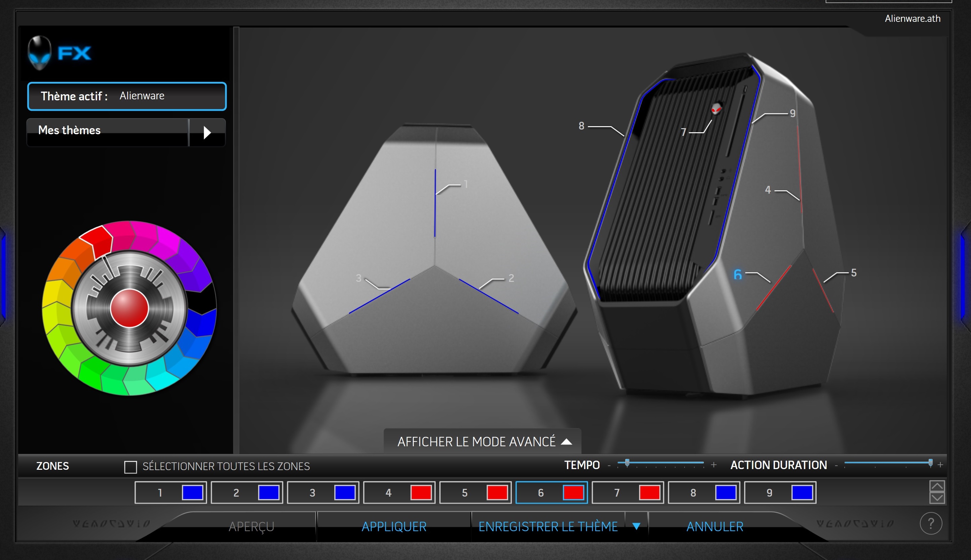
Task: Check Sélectionner toutes les zones box
Action: pos(131,467)
